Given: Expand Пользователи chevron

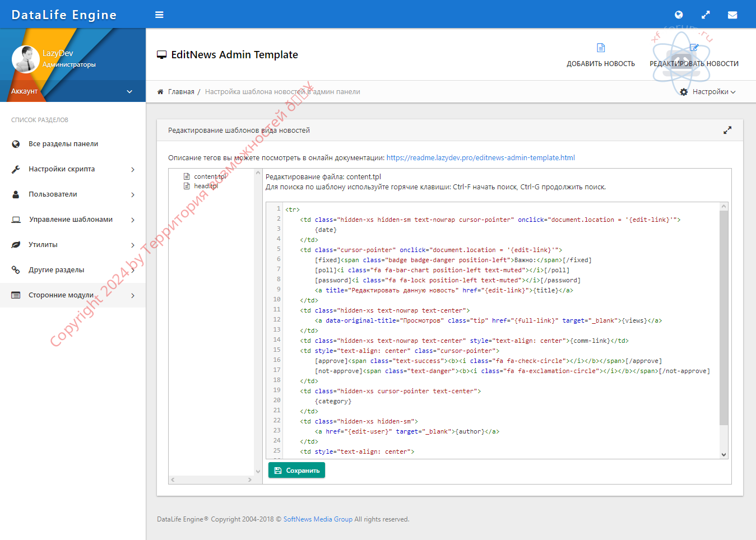Looking at the screenshot, I should point(133,194).
